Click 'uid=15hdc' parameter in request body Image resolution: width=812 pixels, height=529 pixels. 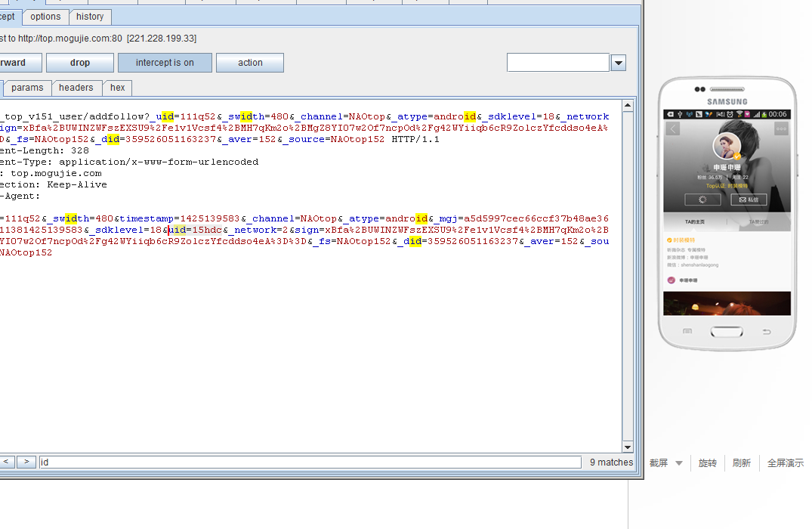[x=196, y=230]
